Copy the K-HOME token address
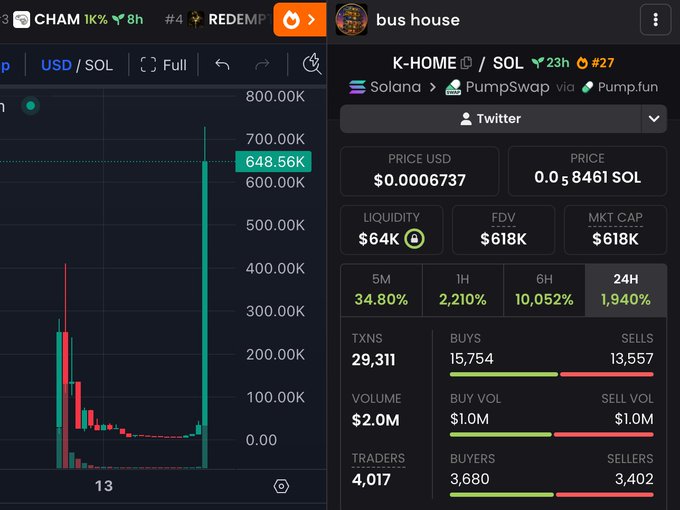680x510 pixels. tap(466, 63)
